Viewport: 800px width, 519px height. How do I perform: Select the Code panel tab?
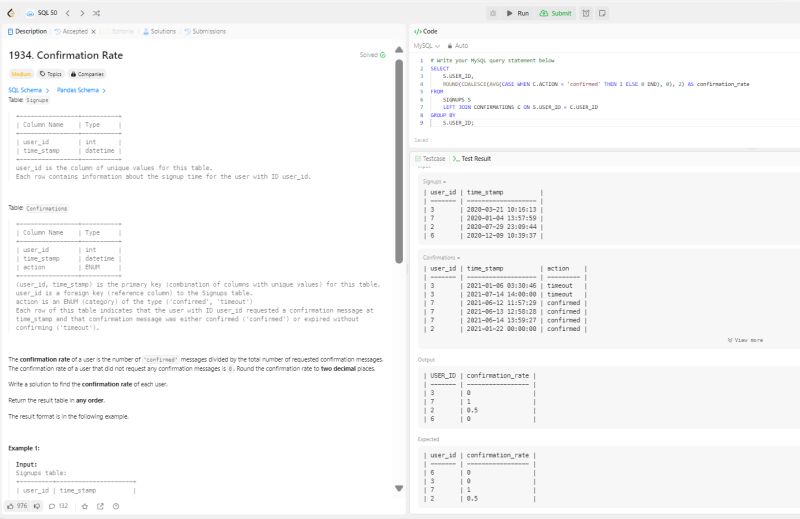pos(426,31)
